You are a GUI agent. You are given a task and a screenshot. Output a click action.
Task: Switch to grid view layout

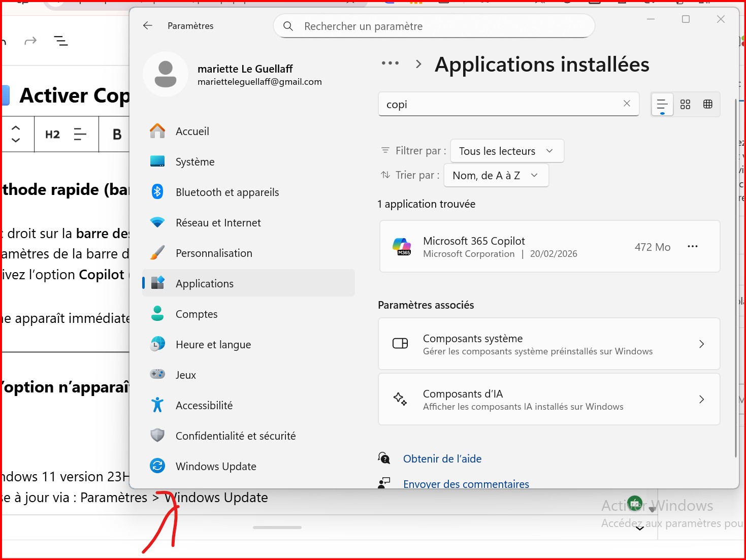point(685,105)
